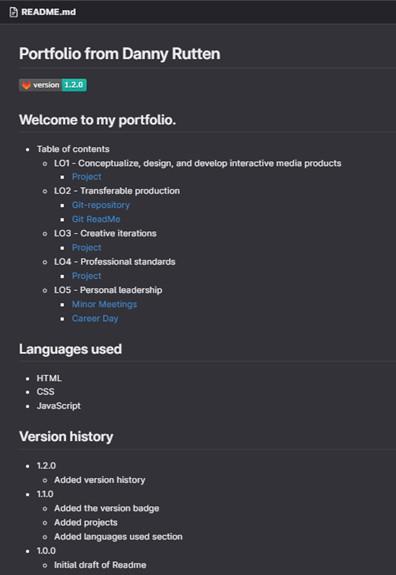Click the GitLab version 1.2.0 badge

pyautogui.click(x=53, y=85)
